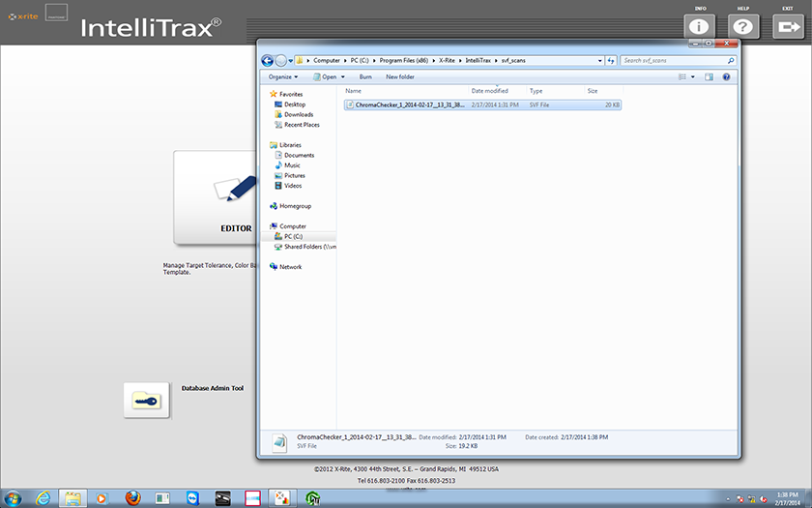Click Computer in the address breadcrumb

point(327,61)
